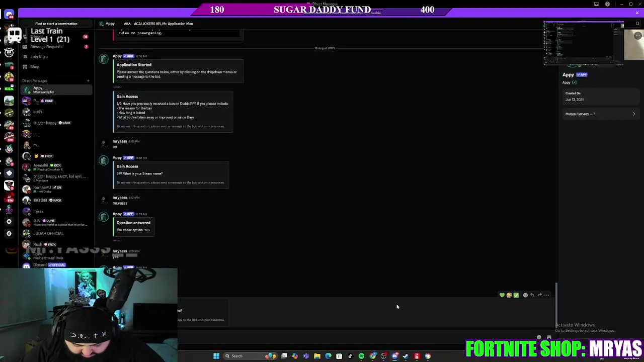Open the Appy direct message

click(x=56, y=90)
